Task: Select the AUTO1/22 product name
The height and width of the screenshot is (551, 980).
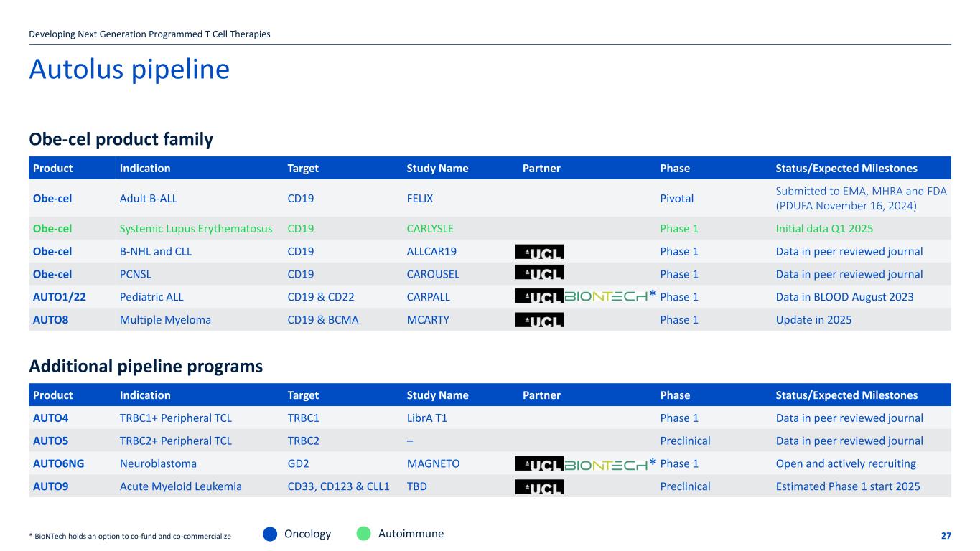Action: 60,297
